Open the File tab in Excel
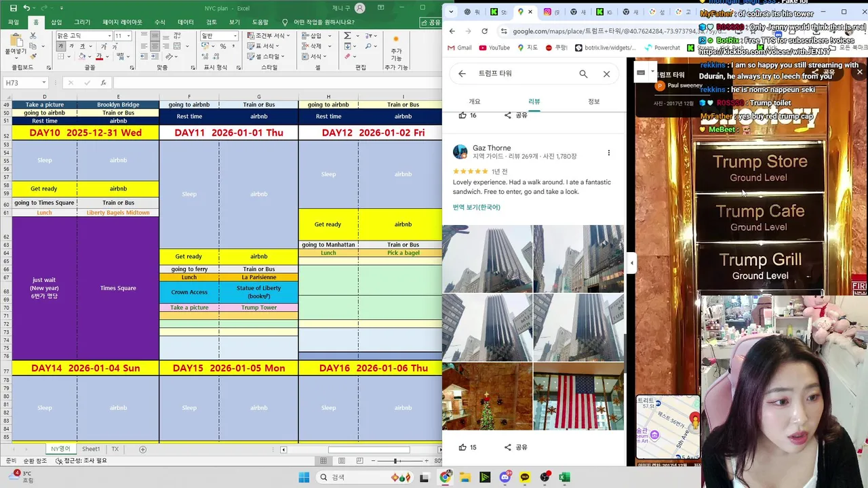The width and height of the screenshot is (868, 488). [14, 22]
